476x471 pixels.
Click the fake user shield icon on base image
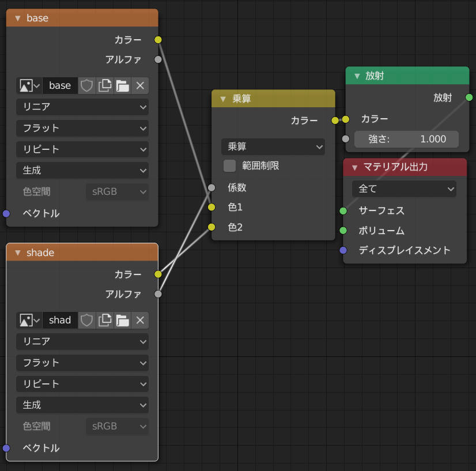point(86,86)
